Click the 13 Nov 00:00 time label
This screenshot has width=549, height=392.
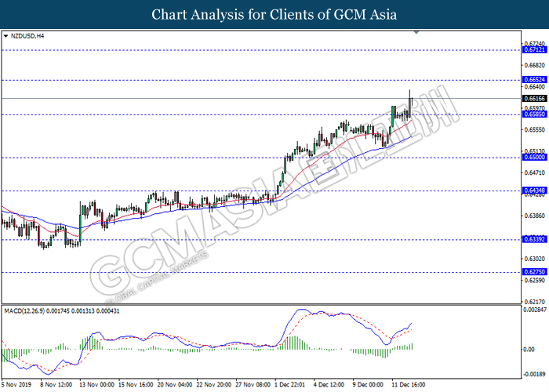pyautogui.click(x=96, y=384)
